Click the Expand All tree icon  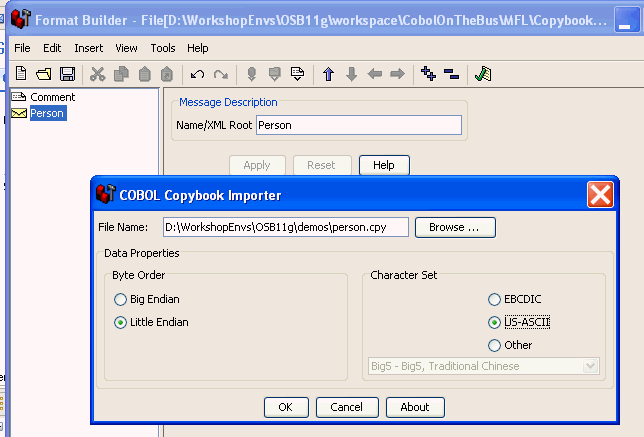pos(428,74)
